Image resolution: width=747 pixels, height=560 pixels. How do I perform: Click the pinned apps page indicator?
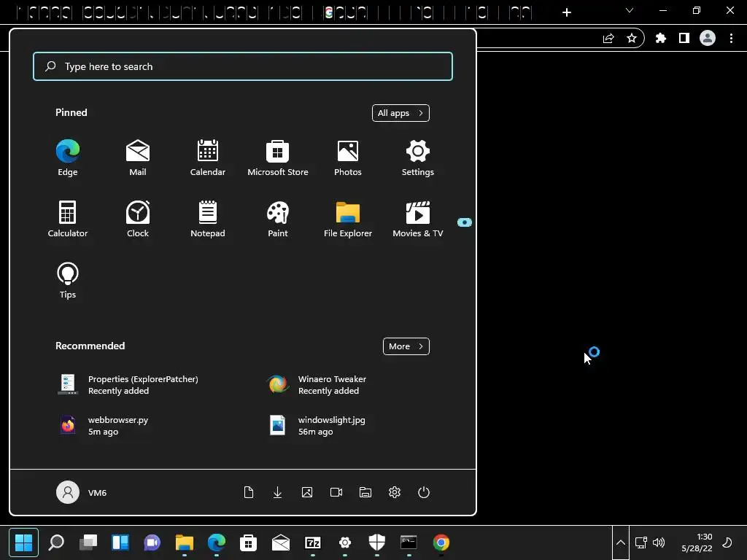pyautogui.click(x=465, y=222)
